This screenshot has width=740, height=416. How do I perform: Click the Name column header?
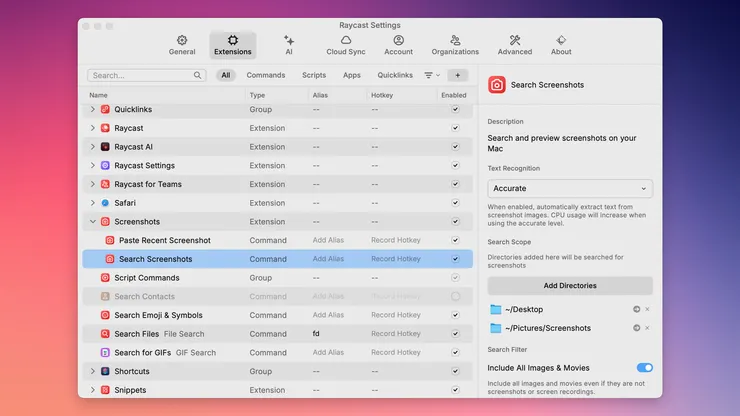tap(98, 95)
